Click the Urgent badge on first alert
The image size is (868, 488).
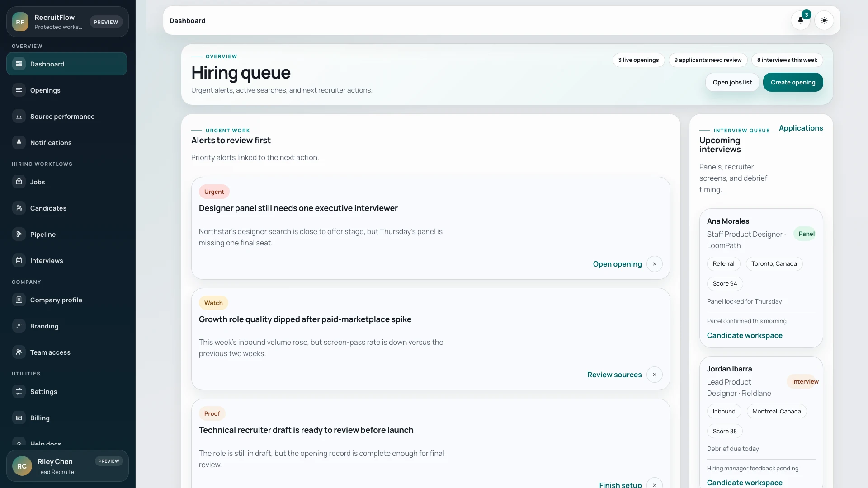pos(214,192)
